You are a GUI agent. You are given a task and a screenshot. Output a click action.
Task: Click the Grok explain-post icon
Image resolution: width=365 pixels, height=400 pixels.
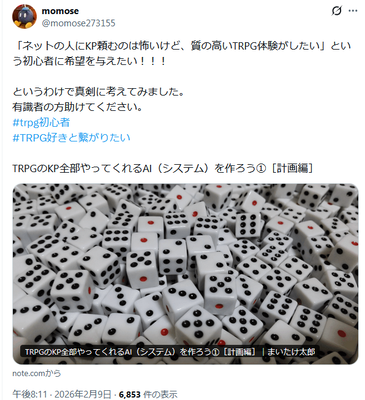tap(337, 11)
